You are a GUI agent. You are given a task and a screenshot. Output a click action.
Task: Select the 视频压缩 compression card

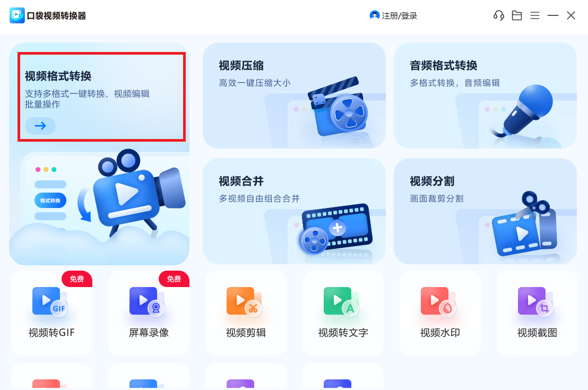[294, 96]
